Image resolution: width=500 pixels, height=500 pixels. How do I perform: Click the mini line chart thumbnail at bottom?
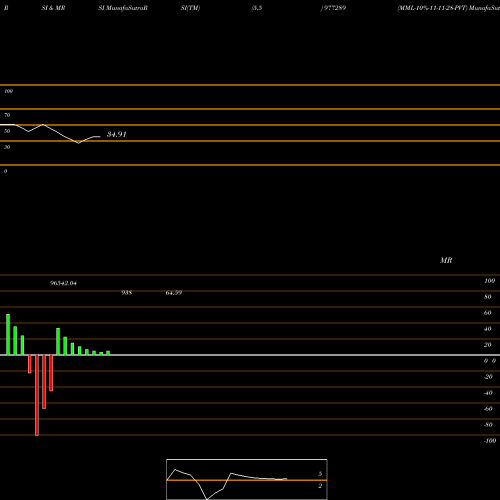coord(247,479)
